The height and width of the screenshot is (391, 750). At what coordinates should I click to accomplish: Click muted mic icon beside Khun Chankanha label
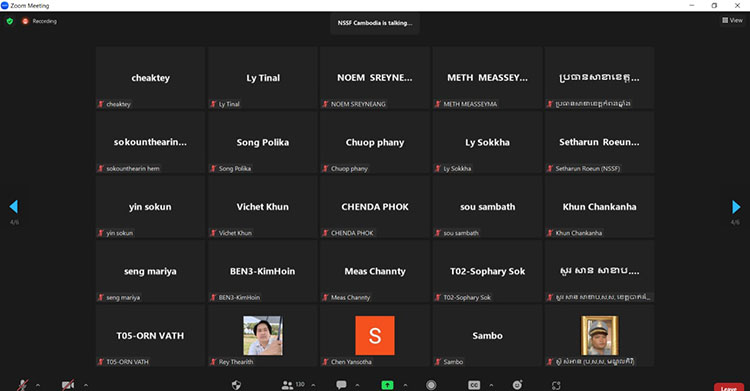click(x=550, y=233)
